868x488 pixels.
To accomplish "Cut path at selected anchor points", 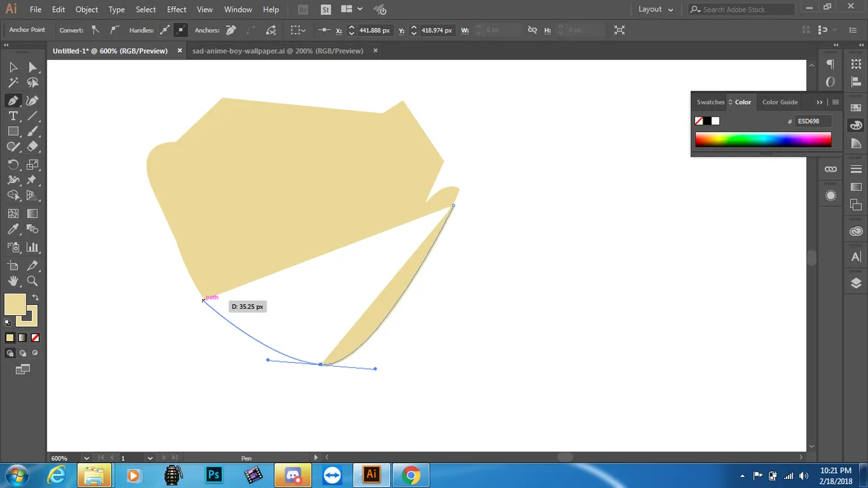I will click(x=271, y=30).
